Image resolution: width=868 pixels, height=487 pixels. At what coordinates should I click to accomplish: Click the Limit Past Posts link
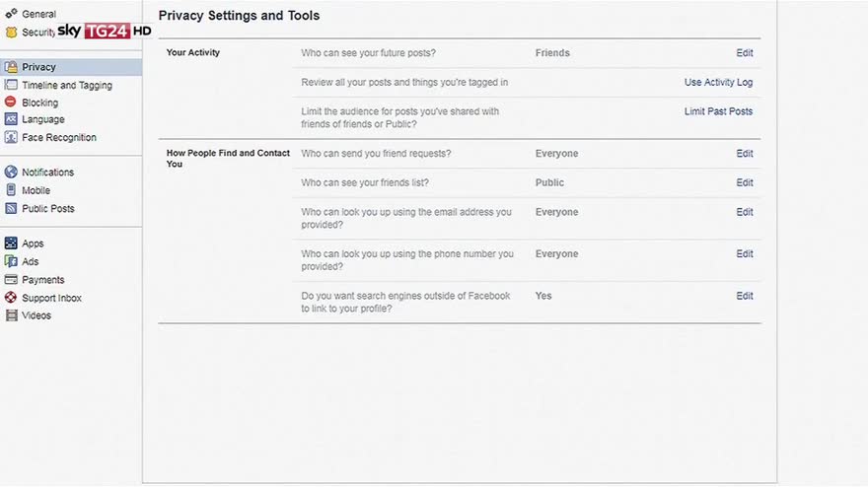[x=718, y=111]
